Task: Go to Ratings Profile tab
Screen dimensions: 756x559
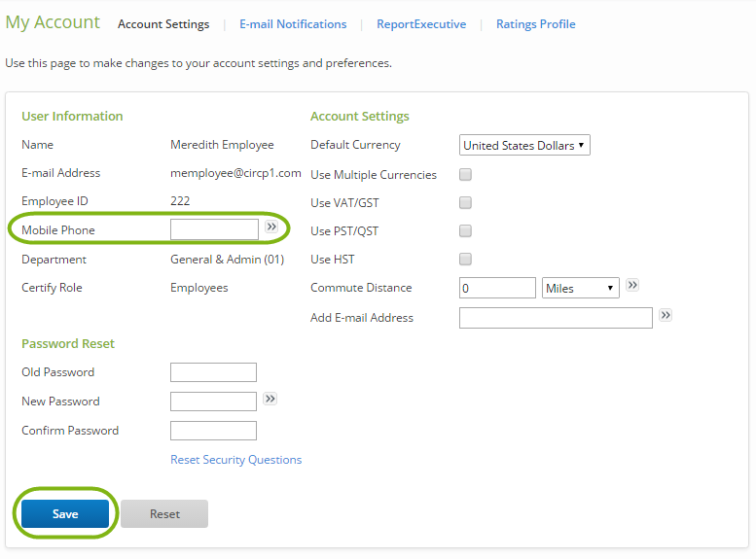Action: click(536, 24)
